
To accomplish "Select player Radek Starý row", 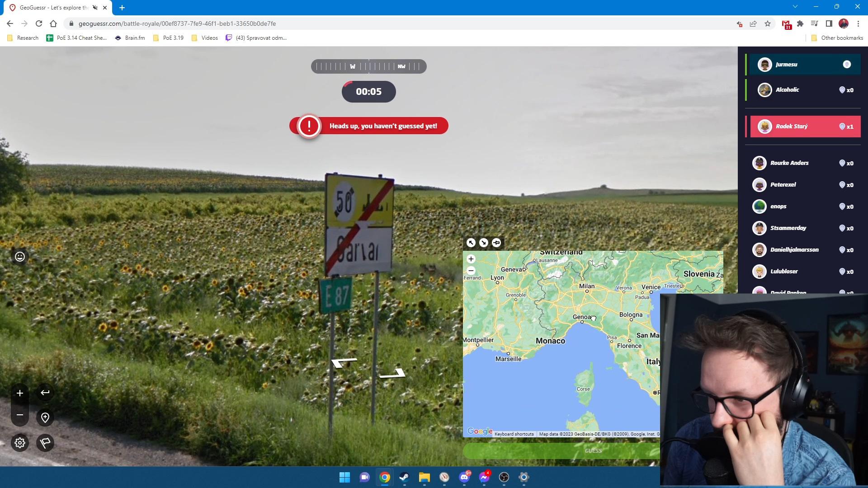I will [x=805, y=127].
